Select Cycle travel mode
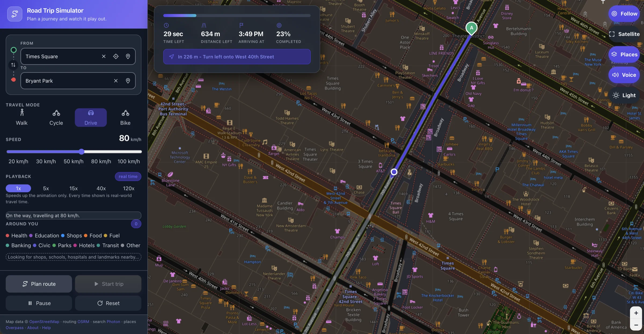 (56, 118)
